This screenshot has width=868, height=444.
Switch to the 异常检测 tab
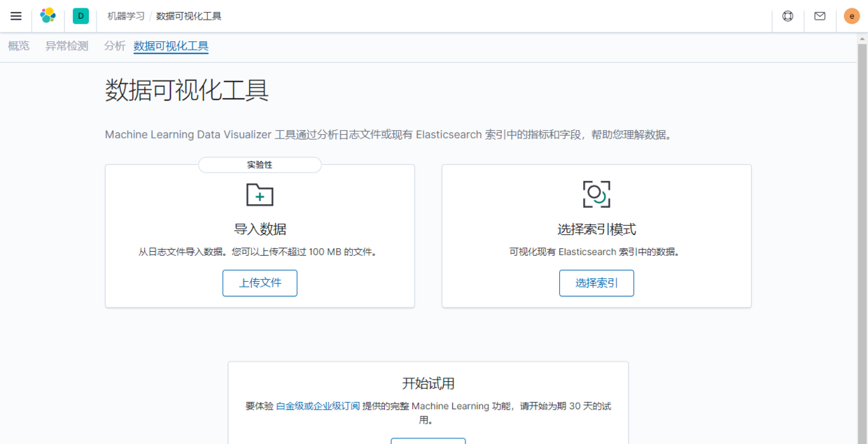(x=66, y=46)
